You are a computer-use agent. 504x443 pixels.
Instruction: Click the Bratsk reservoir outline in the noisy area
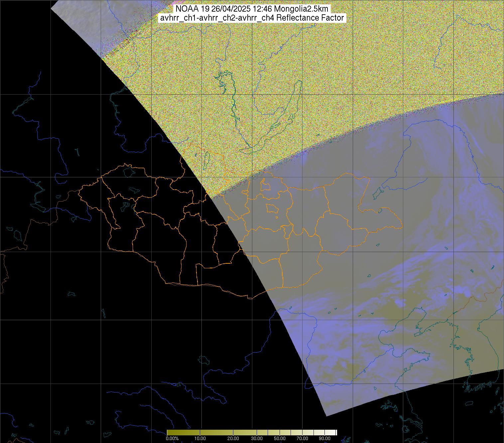click(223, 83)
